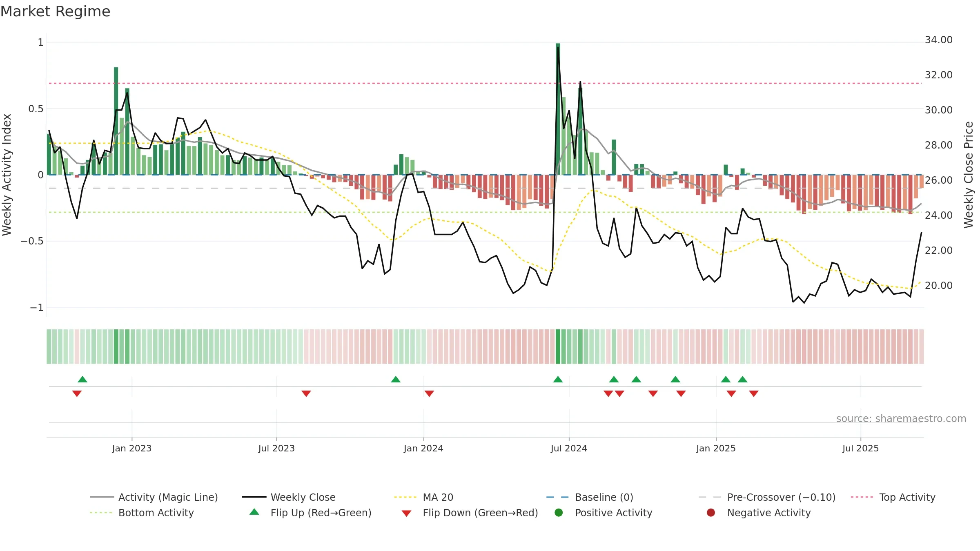The width and height of the screenshot is (980, 551).
Task: Click the Jan 2024 x-axis label
Action: [x=423, y=448]
